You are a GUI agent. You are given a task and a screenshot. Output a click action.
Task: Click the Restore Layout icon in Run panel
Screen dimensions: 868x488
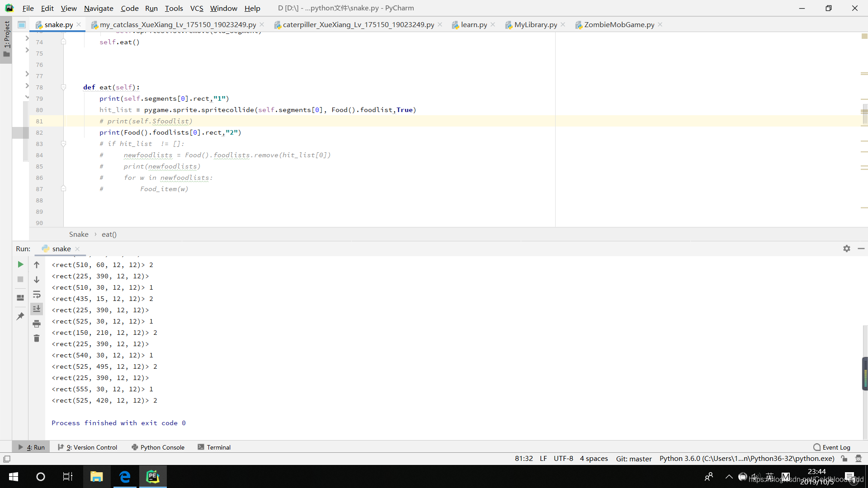point(20,298)
